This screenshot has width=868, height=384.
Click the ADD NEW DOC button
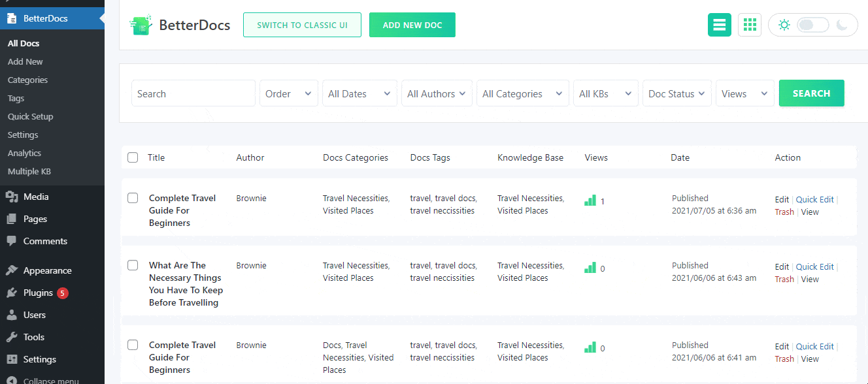412,25
